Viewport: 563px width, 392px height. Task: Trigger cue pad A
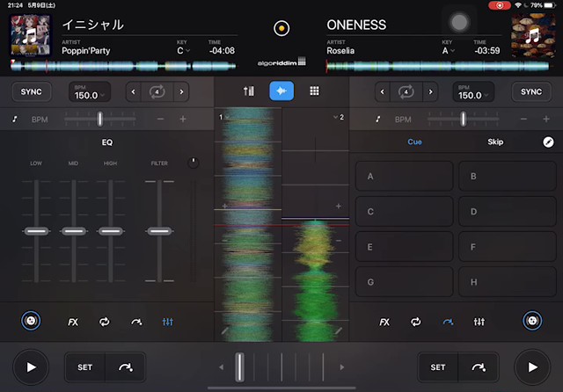(x=405, y=176)
